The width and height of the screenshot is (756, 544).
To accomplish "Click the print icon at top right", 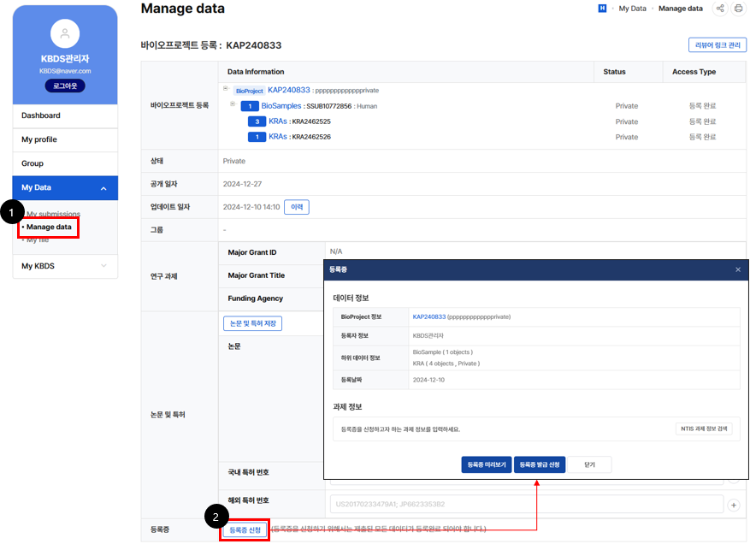I will (739, 8).
